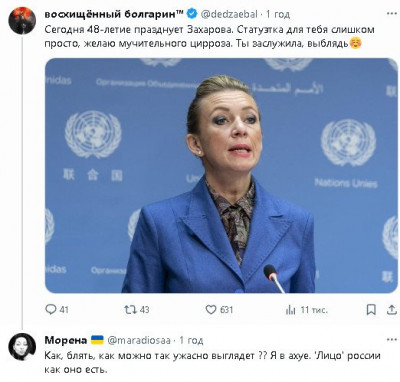This screenshot has height=382, width=400.
Task: Open the @maradiosaa handle link
Action: [x=139, y=340]
